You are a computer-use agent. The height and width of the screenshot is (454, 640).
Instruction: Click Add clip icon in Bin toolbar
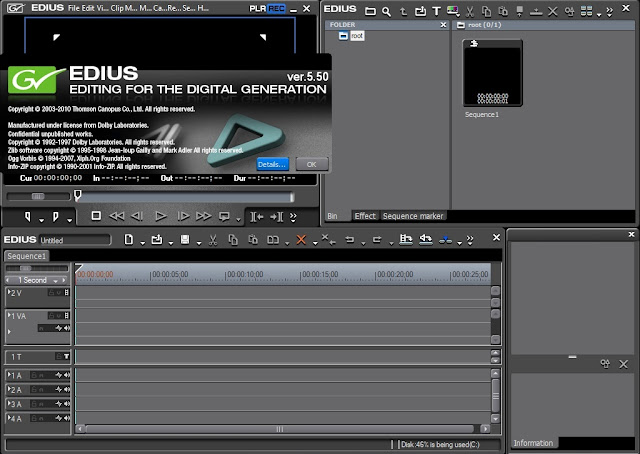[x=420, y=11]
